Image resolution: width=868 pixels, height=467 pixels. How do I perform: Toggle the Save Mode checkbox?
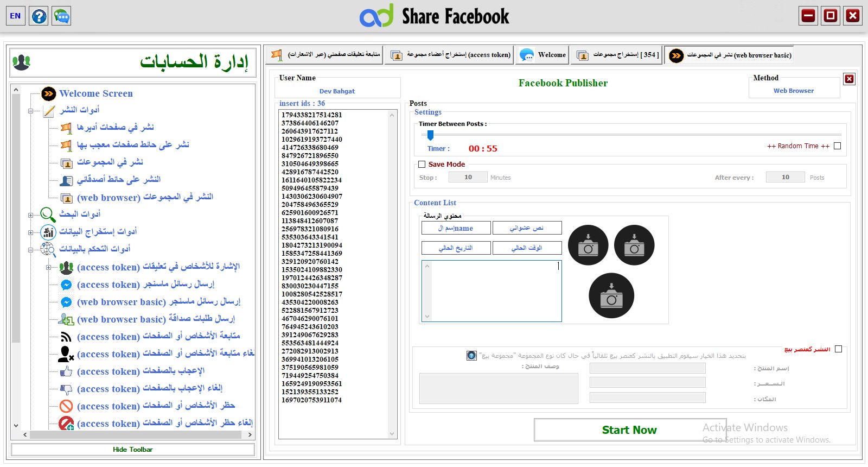[422, 164]
